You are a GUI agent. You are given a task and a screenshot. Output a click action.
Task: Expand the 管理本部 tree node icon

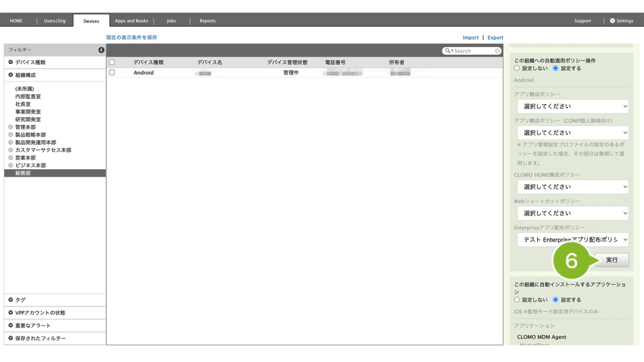11,127
